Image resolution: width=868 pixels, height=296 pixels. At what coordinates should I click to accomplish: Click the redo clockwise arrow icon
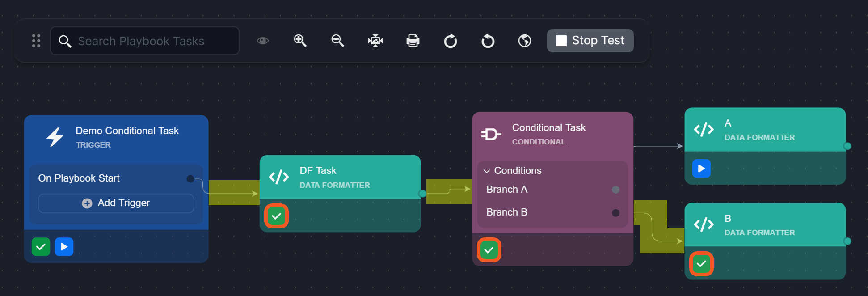pyautogui.click(x=450, y=41)
